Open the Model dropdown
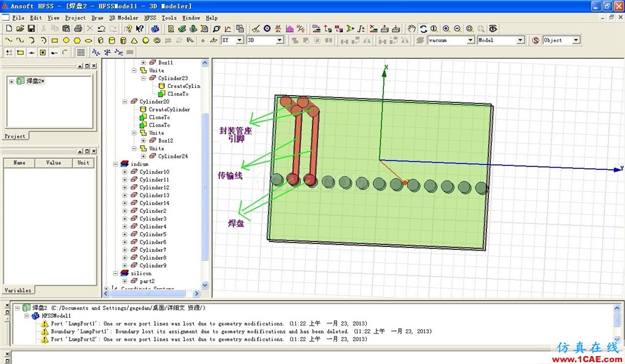 [520, 40]
